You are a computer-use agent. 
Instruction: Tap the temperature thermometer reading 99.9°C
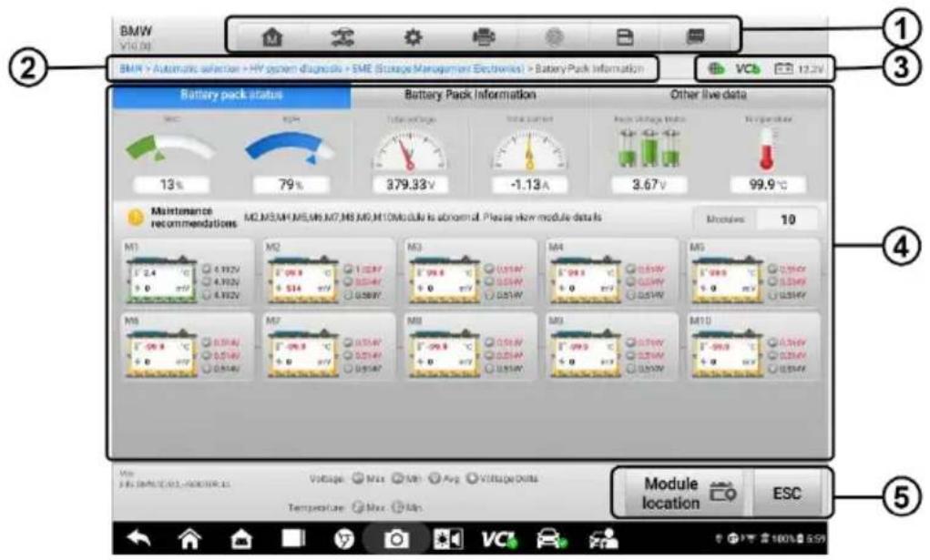tap(768, 154)
